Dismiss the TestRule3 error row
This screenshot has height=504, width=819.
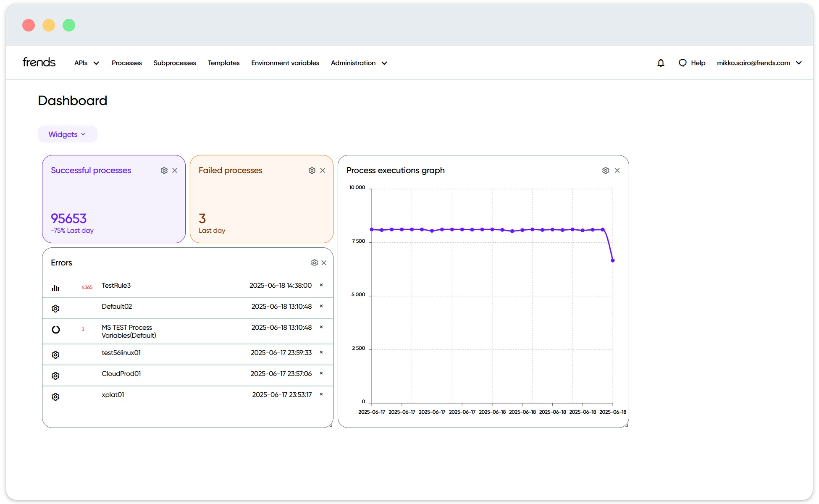pos(321,285)
